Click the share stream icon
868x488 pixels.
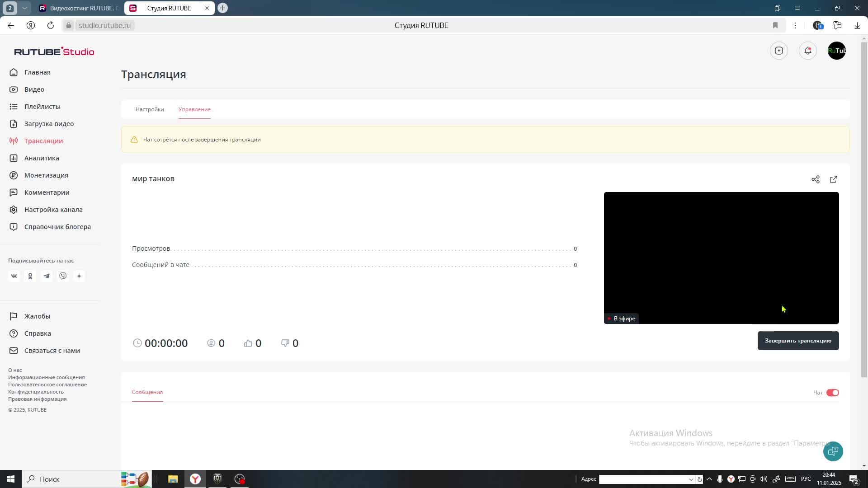(x=815, y=179)
